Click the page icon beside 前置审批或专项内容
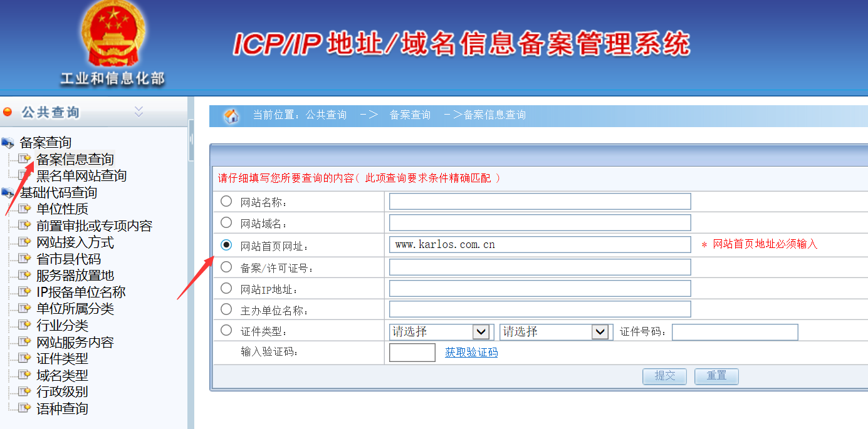This screenshot has width=868, height=429. click(x=24, y=225)
